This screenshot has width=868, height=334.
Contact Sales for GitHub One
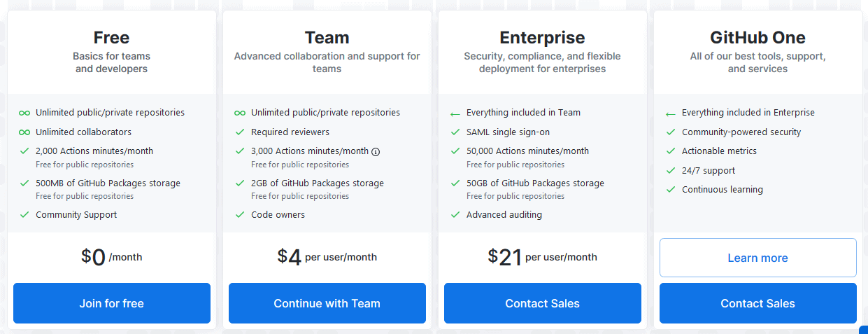click(x=758, y=303)
